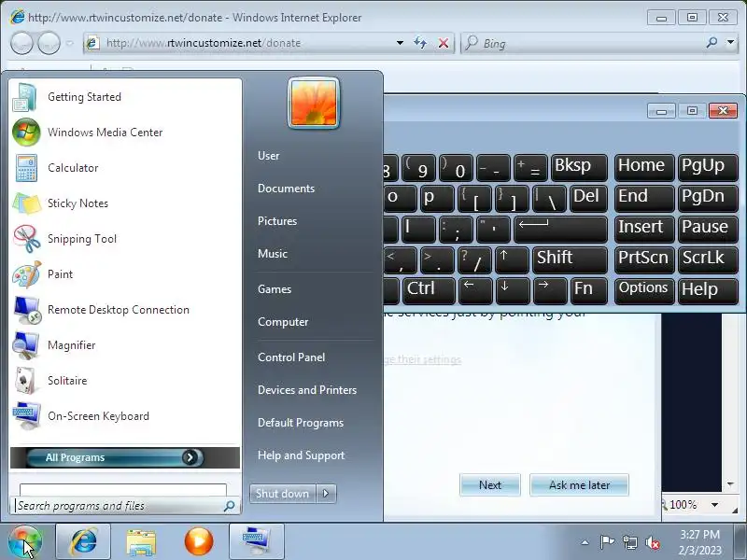Click the Ask me later button
Viewport: 747px width, 560px height.
click(x=579, y=484)
